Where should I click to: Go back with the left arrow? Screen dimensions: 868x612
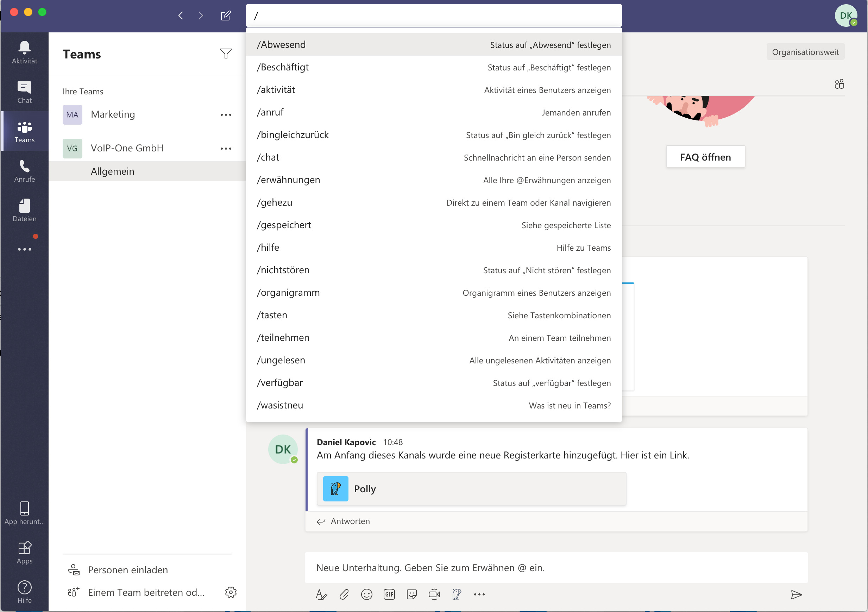coord(181,15)
